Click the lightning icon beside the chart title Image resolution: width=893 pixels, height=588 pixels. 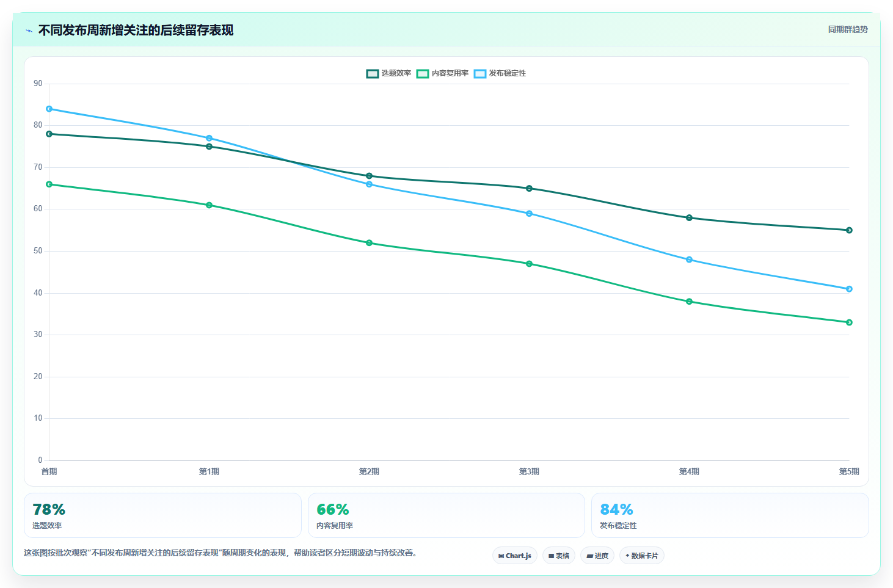click(x=29, y=31)
